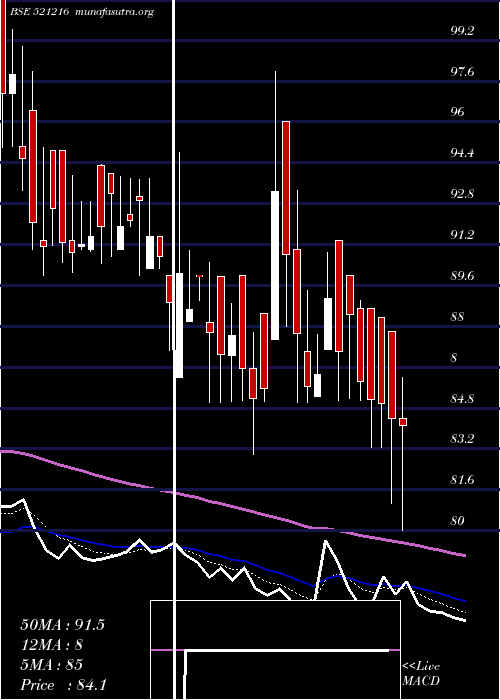Click the munafasutra.org source text
Screen dimensions: 500x700
coord(115,12)
